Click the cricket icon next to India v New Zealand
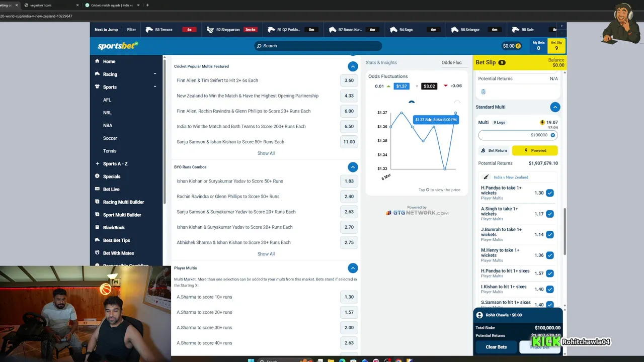The image size is (644, 362). pyautogui.click(x=486, y=177)
